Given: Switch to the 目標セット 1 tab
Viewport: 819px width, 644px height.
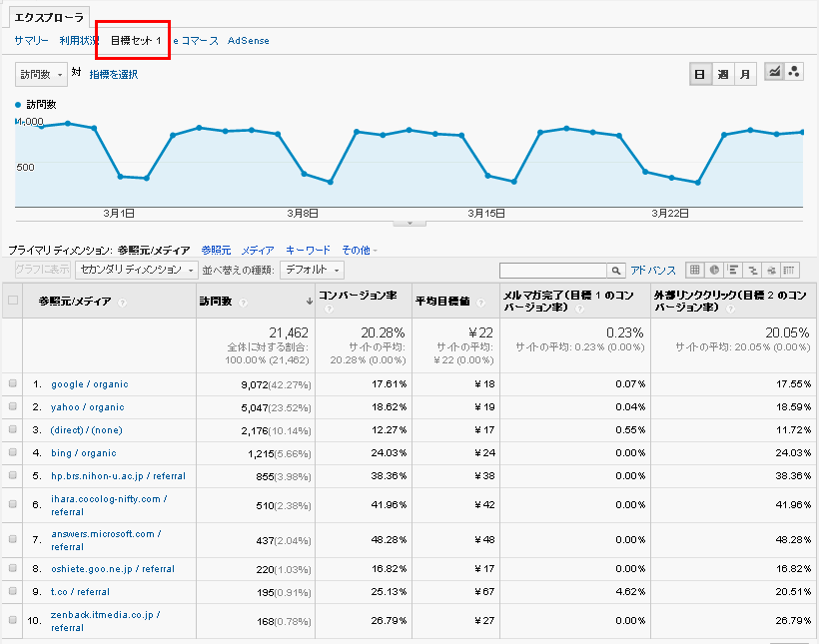Looking at the screenshot, I should click(136, 41).
